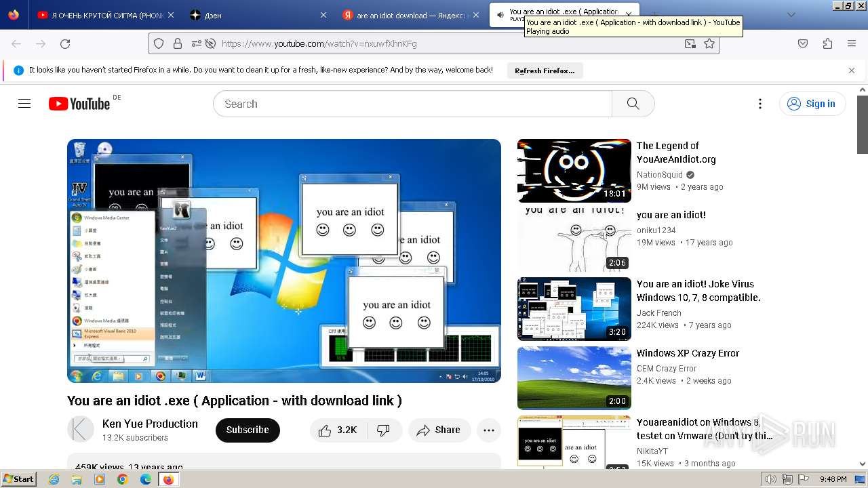Screen dimensions: 868x488
Task: Go back in Firefox
Action: (x=16, y=43)
